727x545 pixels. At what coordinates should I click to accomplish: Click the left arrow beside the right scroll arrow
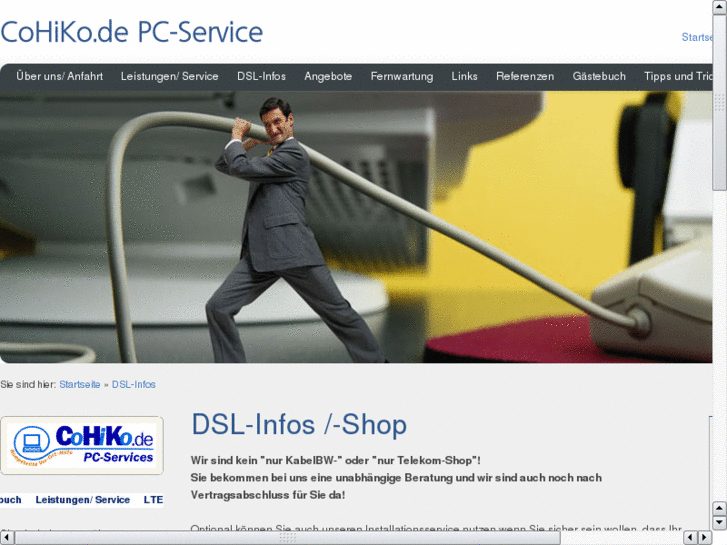tap(690, 538)
